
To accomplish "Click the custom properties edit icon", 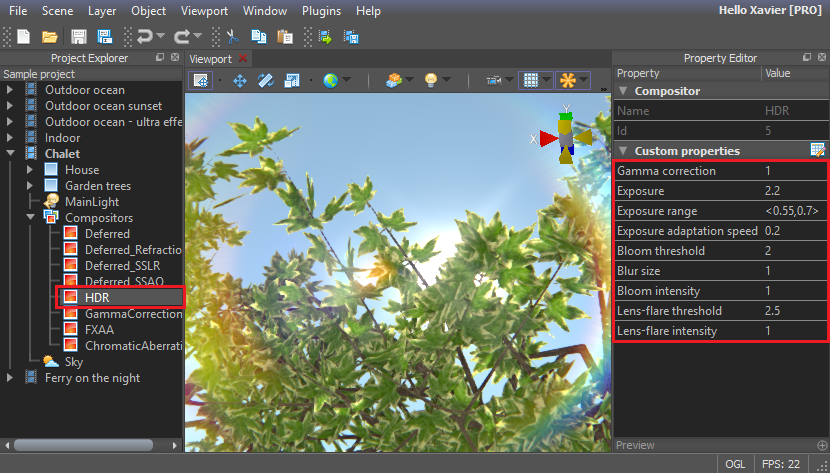I will tap(817, 151).
